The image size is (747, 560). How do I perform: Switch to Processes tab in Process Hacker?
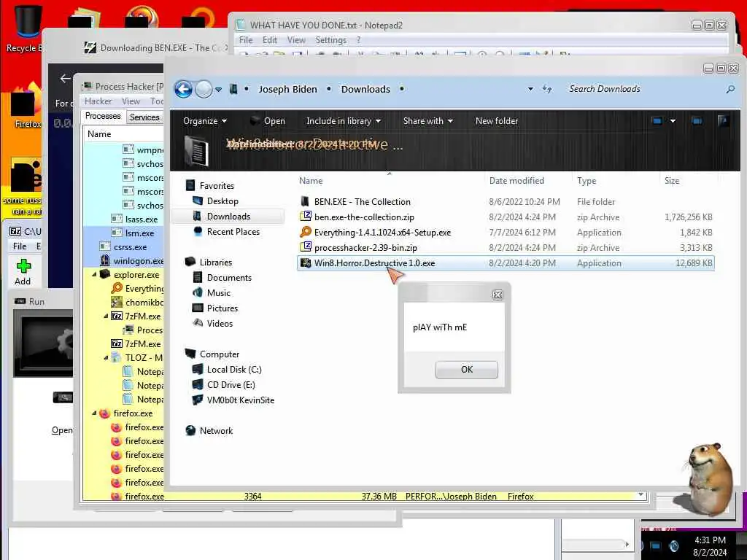pos(103,116)
